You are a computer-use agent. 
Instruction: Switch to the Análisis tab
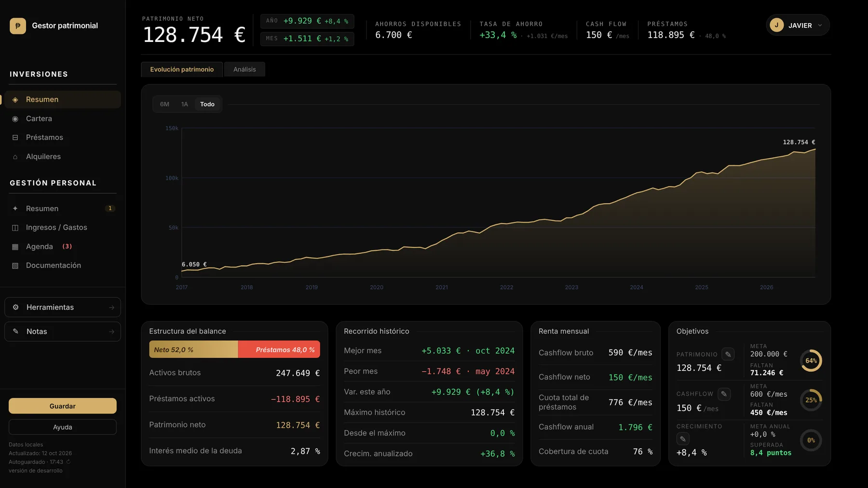[x=244, y=69]
